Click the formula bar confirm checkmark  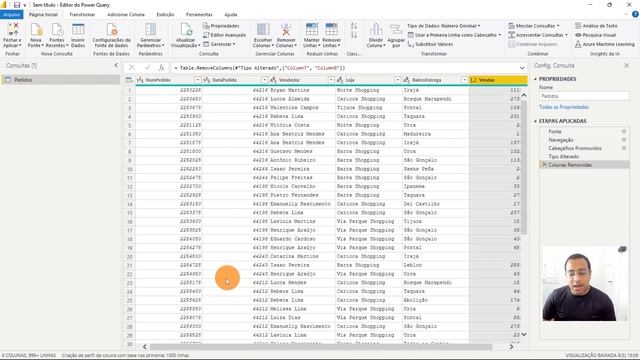pyautogui.click(x=147, y=68)
